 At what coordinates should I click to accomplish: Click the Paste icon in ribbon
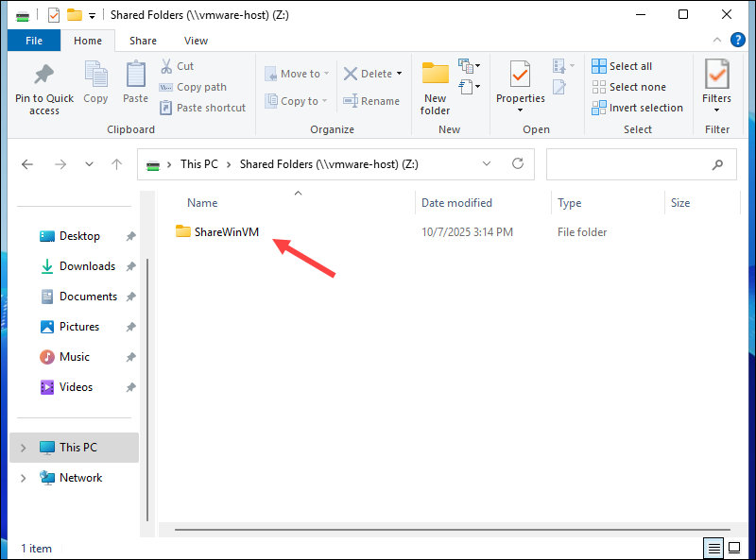coord(135,76)
